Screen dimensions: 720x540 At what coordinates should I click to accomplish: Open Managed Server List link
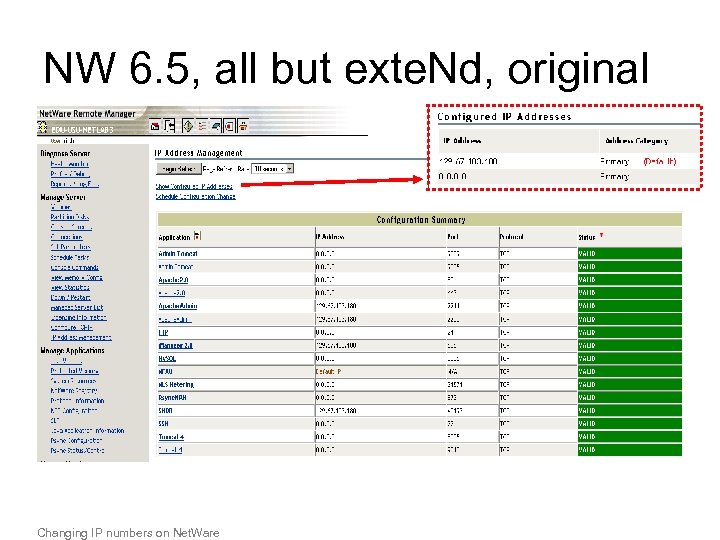coord(77,307)
